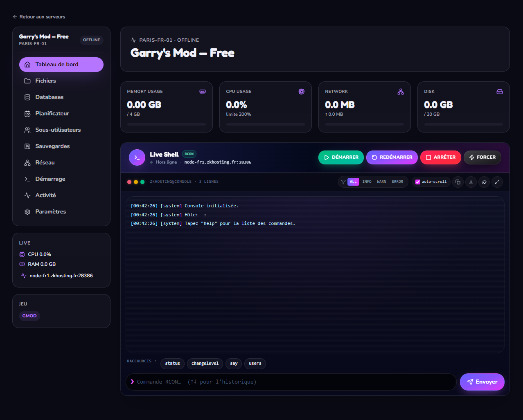View the Activité log
523x420 pixels.
61,195
